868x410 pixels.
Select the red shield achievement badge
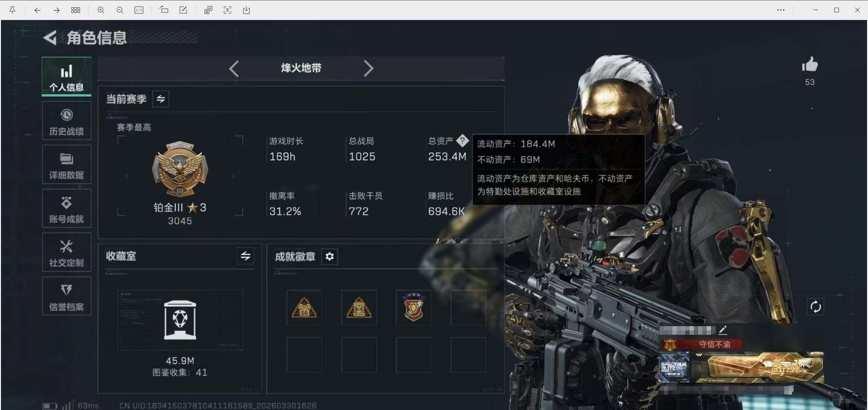click(414, 308)
